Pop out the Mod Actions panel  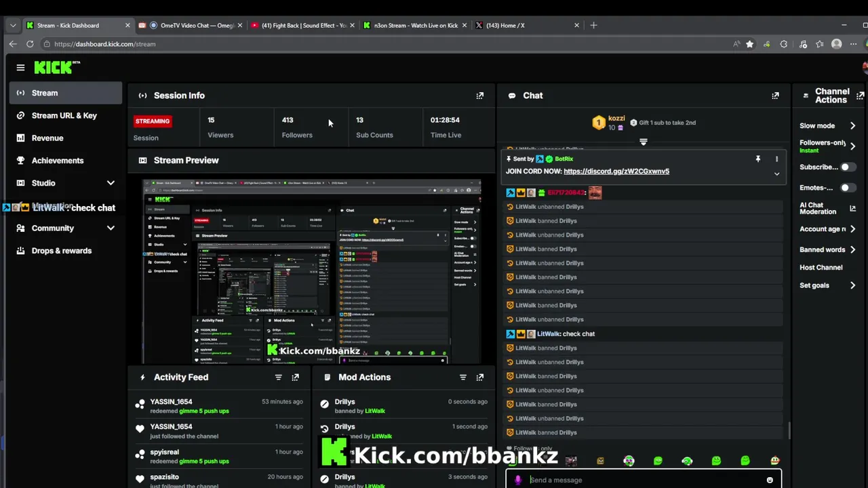coord(479,378)
